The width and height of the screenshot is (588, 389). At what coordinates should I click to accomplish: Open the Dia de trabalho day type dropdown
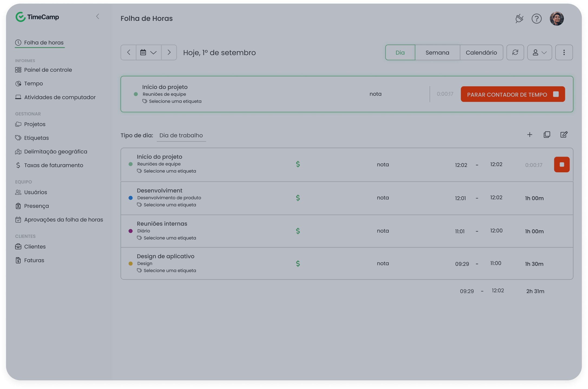tap(181, 136)
